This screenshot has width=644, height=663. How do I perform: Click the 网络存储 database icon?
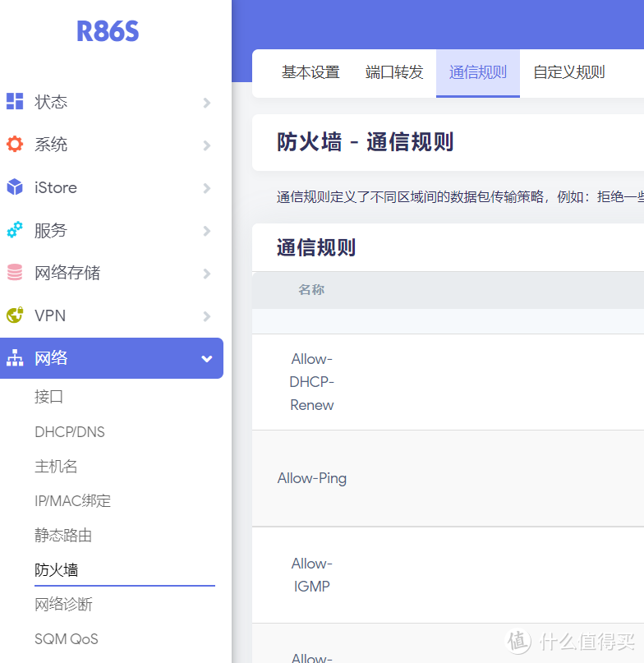(15, 272)
